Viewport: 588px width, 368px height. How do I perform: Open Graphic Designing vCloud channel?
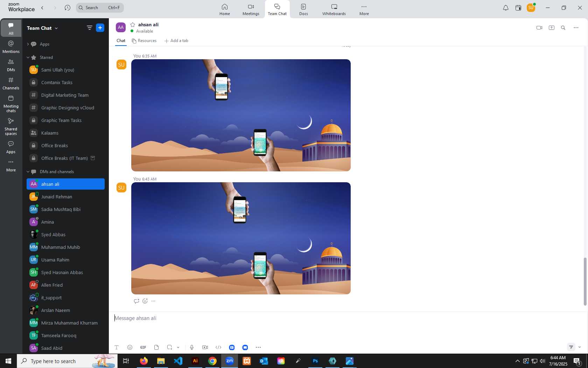[x=65, y=108]
